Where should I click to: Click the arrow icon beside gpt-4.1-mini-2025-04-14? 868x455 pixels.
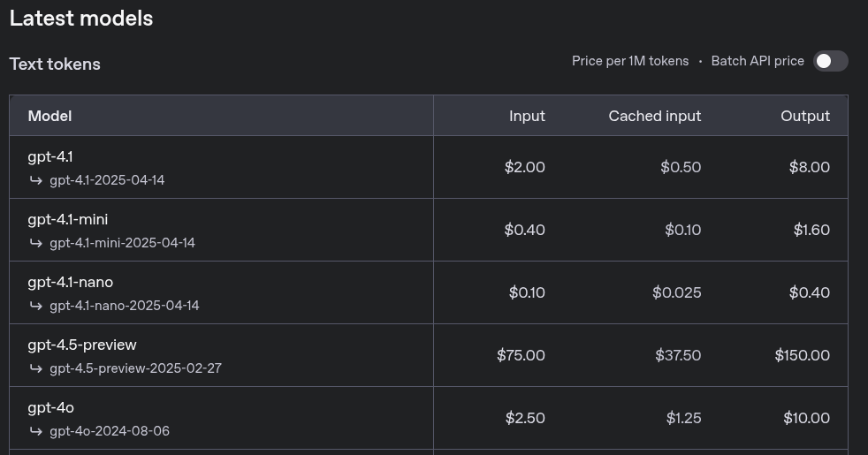pos(36,243)
